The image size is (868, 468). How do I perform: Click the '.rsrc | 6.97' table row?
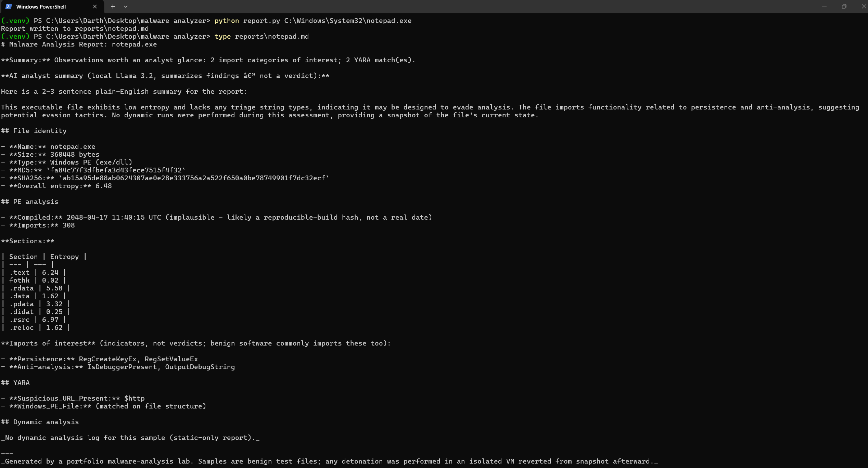pos(34,320)
